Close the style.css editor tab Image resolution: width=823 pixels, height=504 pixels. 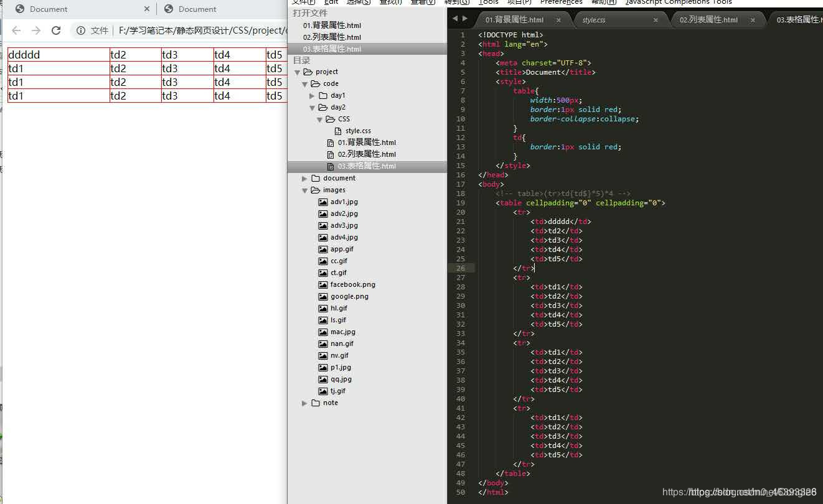click(656, 20)
